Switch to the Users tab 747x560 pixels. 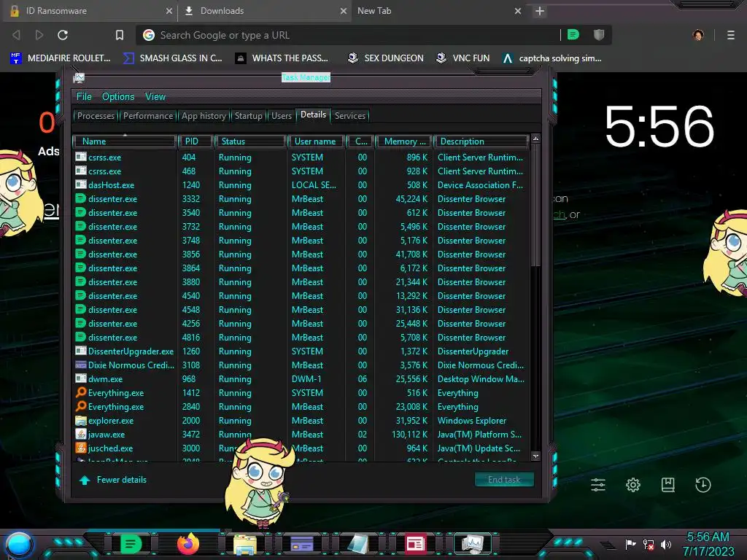tap(282, 116)
